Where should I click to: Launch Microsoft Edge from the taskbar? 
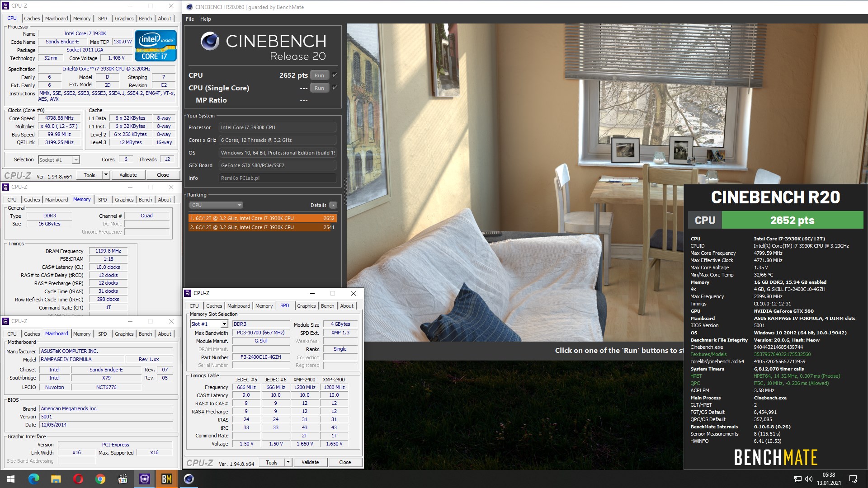tap(33, 479)
